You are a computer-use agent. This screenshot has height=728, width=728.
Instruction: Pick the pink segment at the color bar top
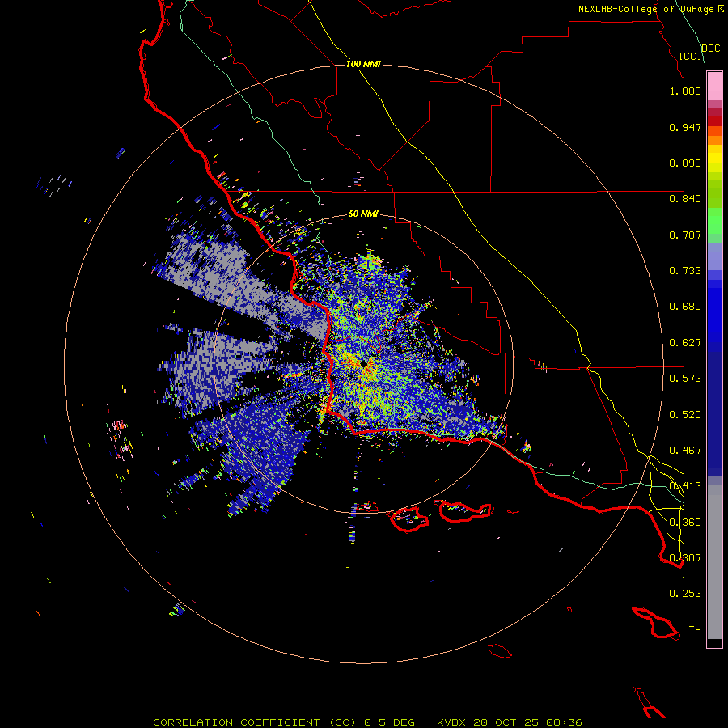click(x=714, y=86)
